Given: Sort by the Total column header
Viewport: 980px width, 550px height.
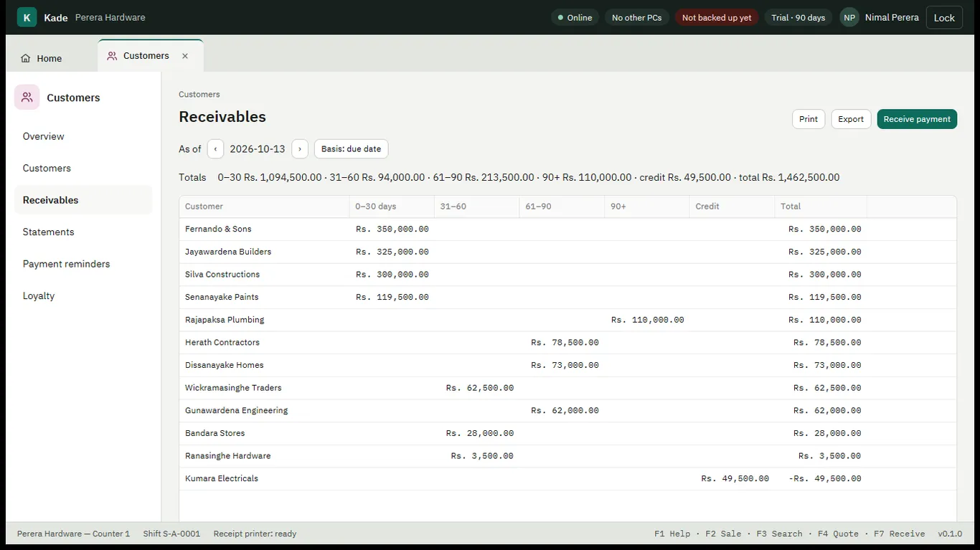Looking at the screenshot, I should tap(821, 207).
